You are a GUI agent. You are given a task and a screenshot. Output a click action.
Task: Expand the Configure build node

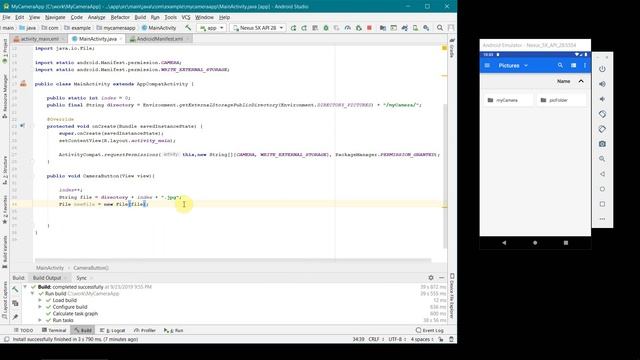tap(40, 307)
